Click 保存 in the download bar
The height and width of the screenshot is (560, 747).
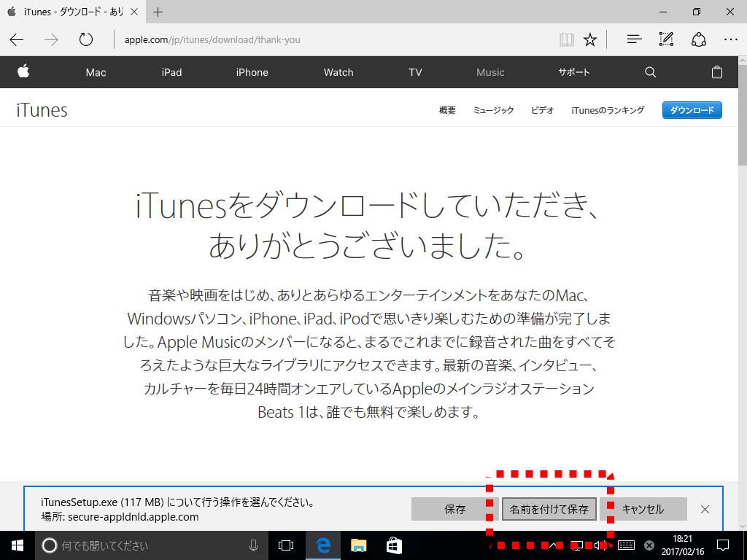pos(455,509)
